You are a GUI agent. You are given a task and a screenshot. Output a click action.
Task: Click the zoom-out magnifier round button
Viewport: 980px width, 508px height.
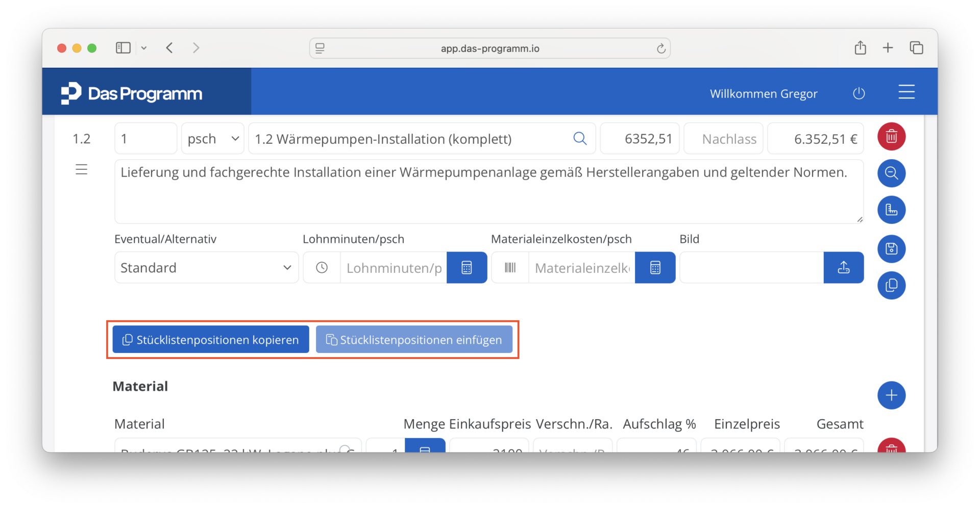tap(891, 173)
